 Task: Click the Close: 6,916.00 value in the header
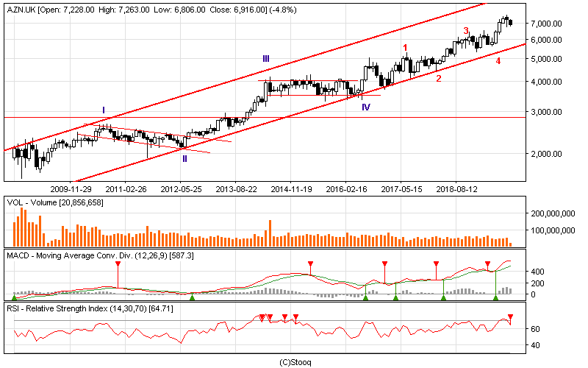[x=238, y=10]
